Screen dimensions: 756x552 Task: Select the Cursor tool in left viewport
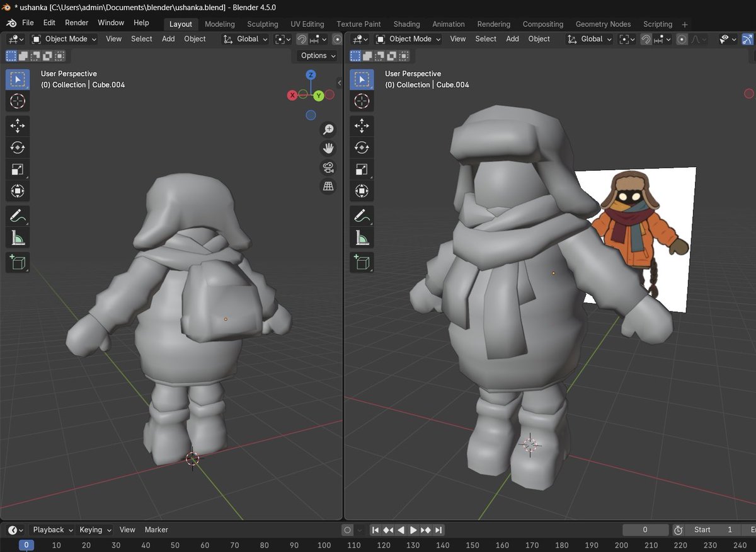pyautogui.click(x=18, y=101)
